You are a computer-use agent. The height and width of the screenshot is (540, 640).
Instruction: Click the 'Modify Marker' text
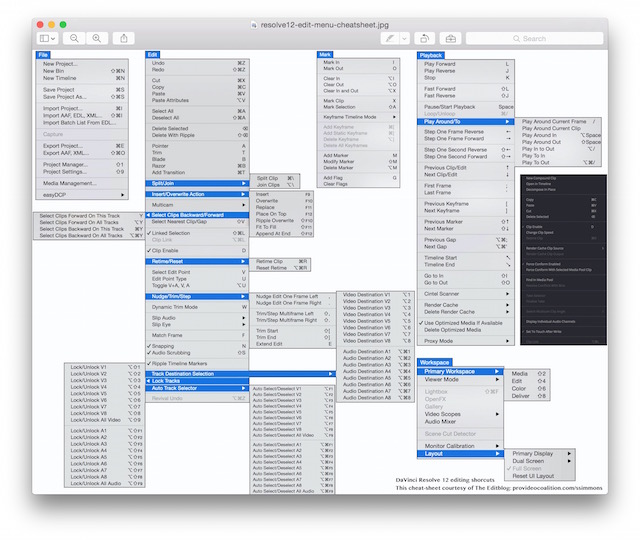(x=339, y=162)
